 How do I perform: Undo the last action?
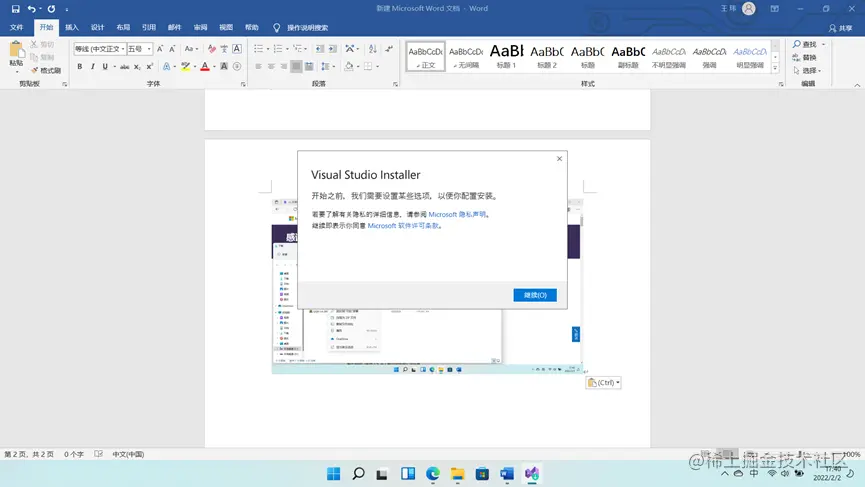tap(31, 9)
